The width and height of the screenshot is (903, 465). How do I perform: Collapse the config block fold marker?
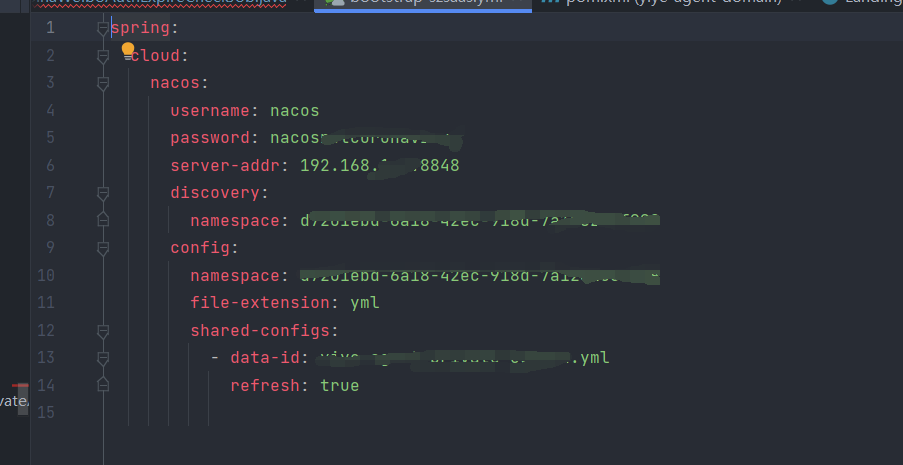[x=103, y=248]
